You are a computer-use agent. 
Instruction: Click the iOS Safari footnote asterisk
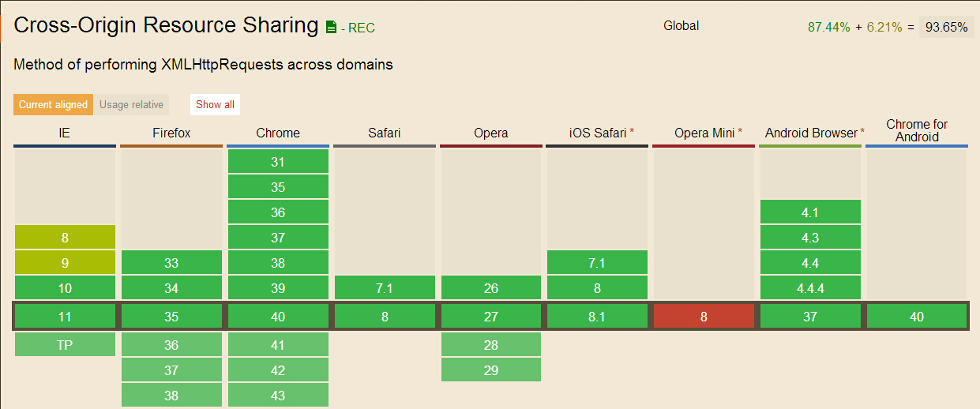tap(632, 131)
